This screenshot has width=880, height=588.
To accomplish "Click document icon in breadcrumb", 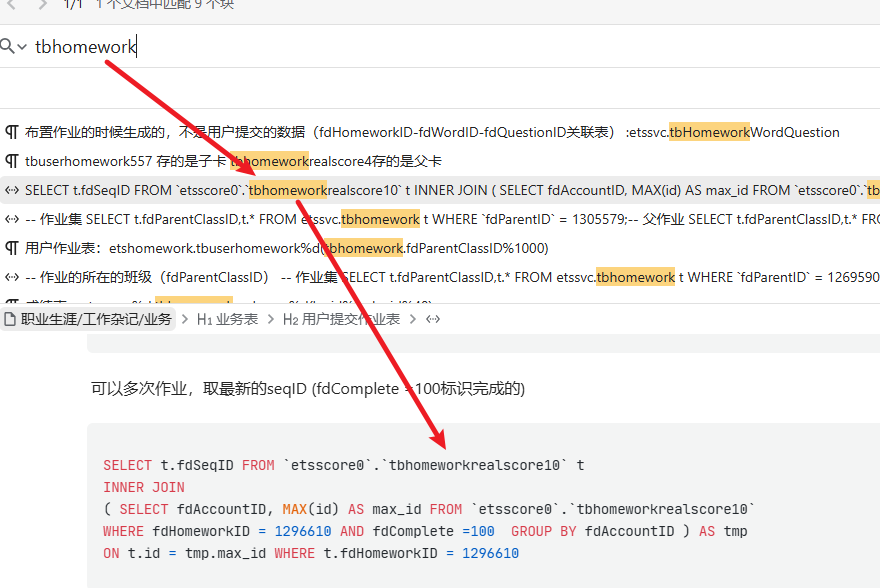I will pos(10,319).
